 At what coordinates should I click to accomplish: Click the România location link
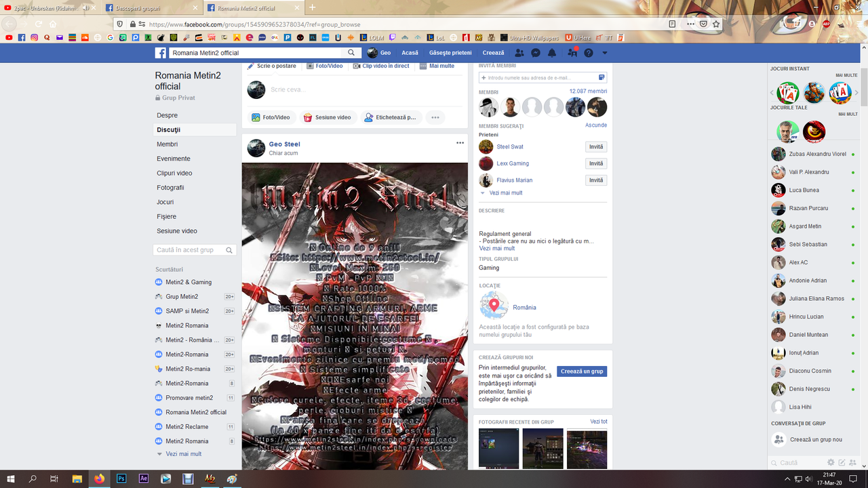(x=524, y=308)
